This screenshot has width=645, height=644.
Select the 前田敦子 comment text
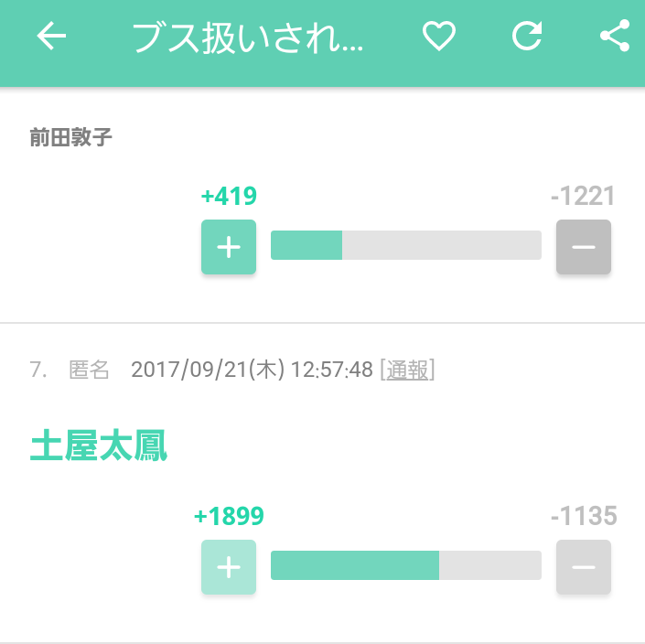pyautogui.click(x=70, y=137)
